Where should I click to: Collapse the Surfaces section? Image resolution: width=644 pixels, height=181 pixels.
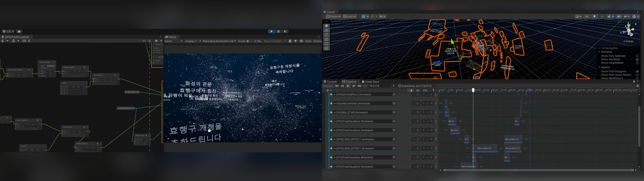(599, 52)
